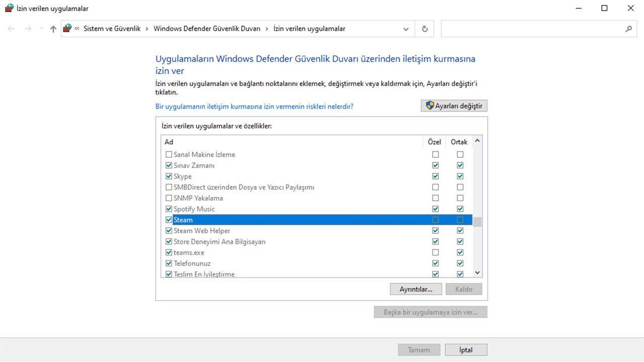Expand the breadcrumb overflow double chevron
The image size is (644, 362).
click(x=77, y=29)
